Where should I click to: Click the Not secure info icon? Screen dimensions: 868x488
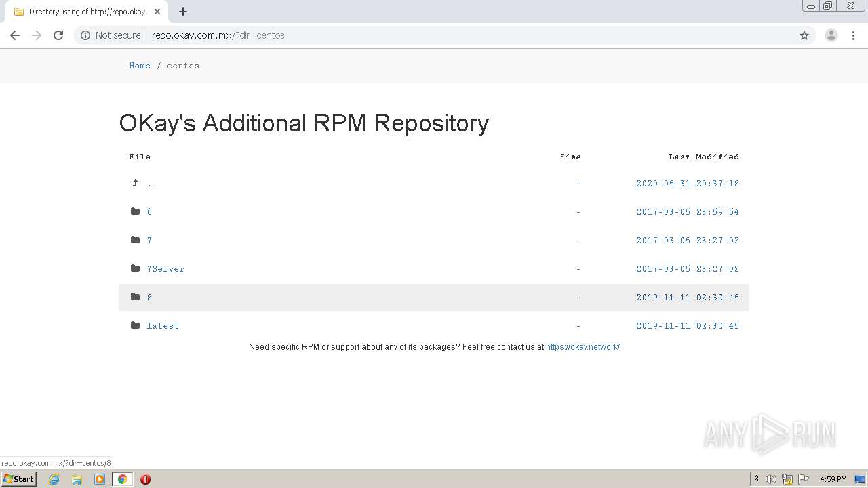[x=85, y=35]
